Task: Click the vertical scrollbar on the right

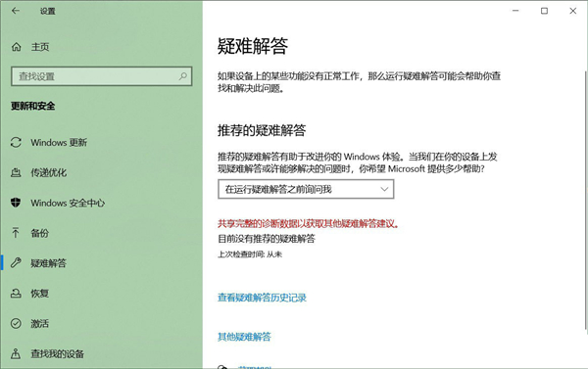Action: [586, 201]
